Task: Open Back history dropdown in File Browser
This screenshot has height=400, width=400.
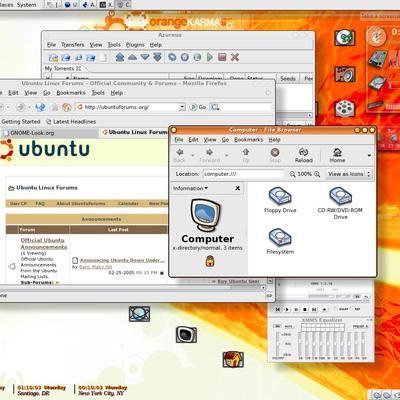Action: tap(192, 155)
